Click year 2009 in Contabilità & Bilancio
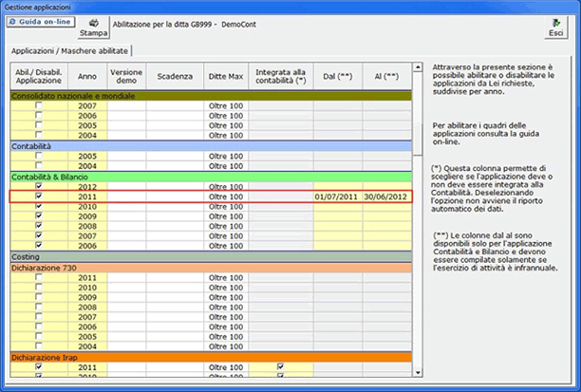Viewport: 581px width, 392px height. 87,216
